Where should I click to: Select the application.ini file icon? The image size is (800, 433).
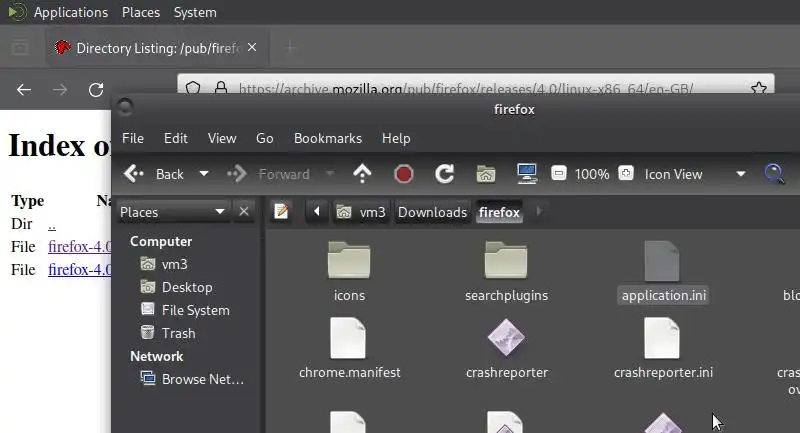662,261
